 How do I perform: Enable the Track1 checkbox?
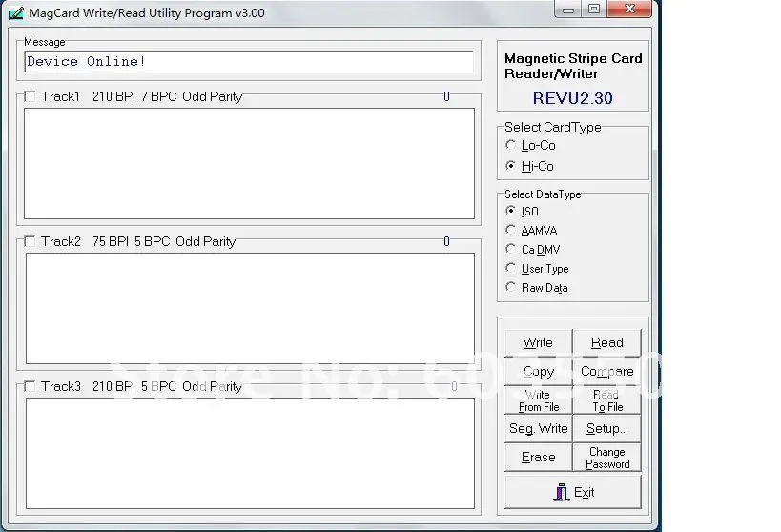pyautogui.click(x=30, y=96)
